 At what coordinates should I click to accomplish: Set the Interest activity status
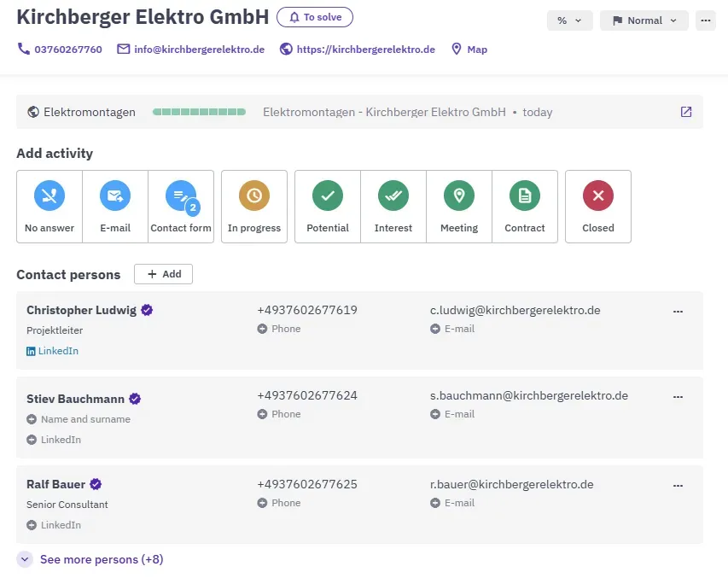[x=393, y=207]
